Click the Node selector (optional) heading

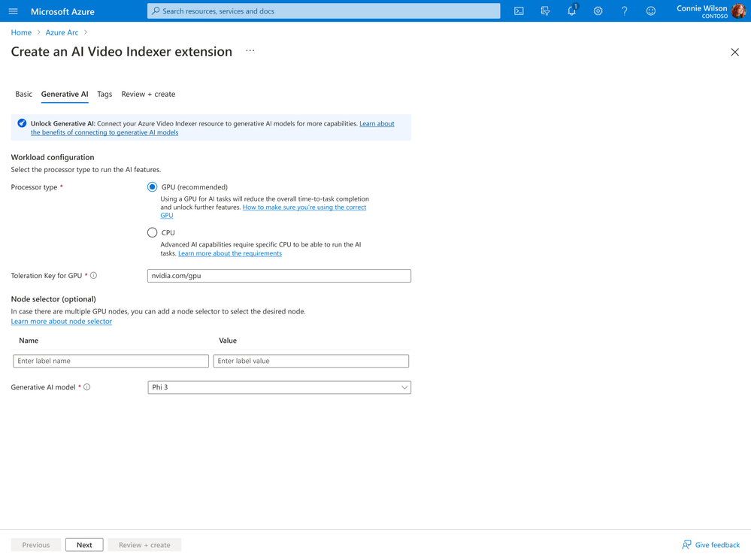click(53, 299)
